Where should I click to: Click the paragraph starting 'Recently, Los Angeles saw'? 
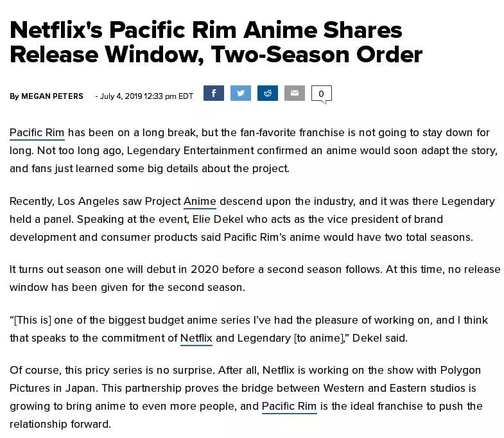point(252,219)
